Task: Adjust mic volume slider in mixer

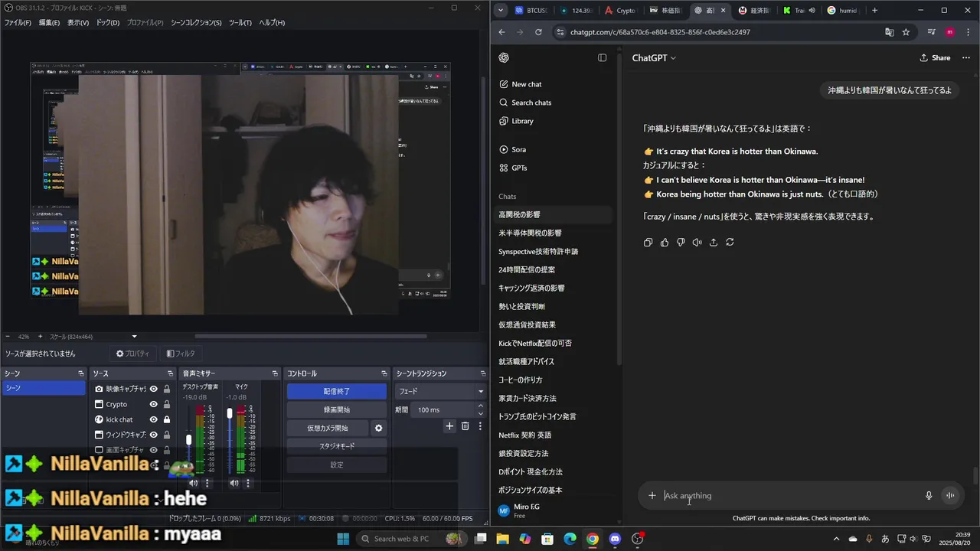Action: click(x=229, y=413)
